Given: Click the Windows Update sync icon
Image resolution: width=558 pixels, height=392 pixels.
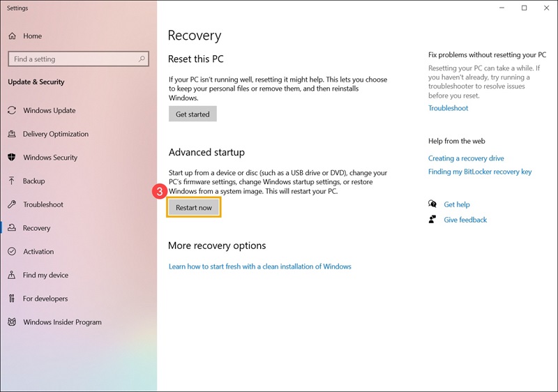Looking at the screenshot, I should point(12,110).
